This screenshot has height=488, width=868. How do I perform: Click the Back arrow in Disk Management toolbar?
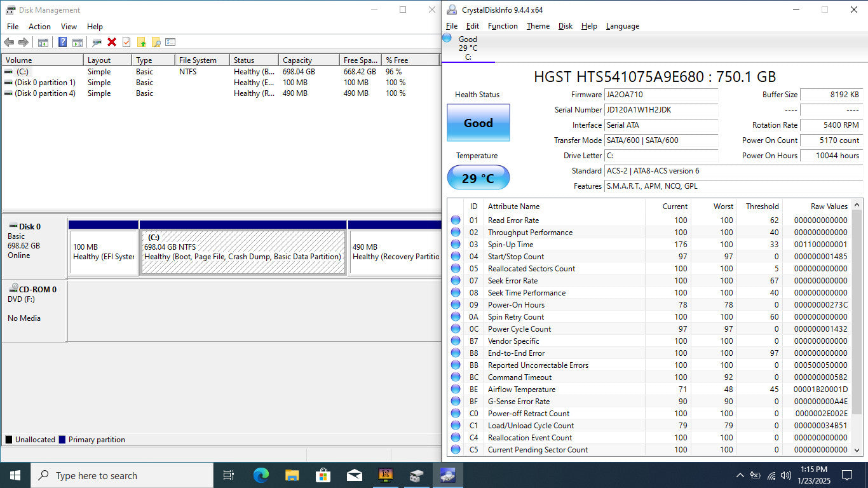point(9,43)
